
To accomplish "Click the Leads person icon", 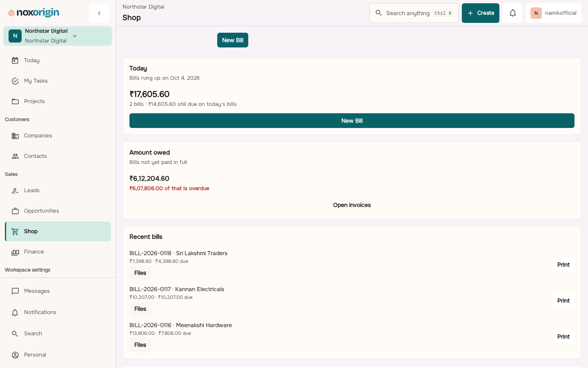I will point(15,191).
